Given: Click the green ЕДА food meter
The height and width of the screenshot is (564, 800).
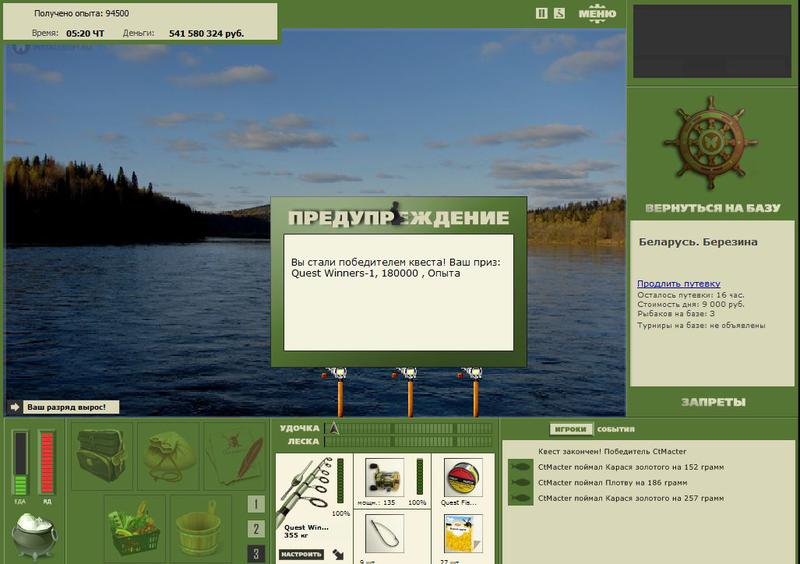Looking at the screenshot, I should tap(20, 463).
